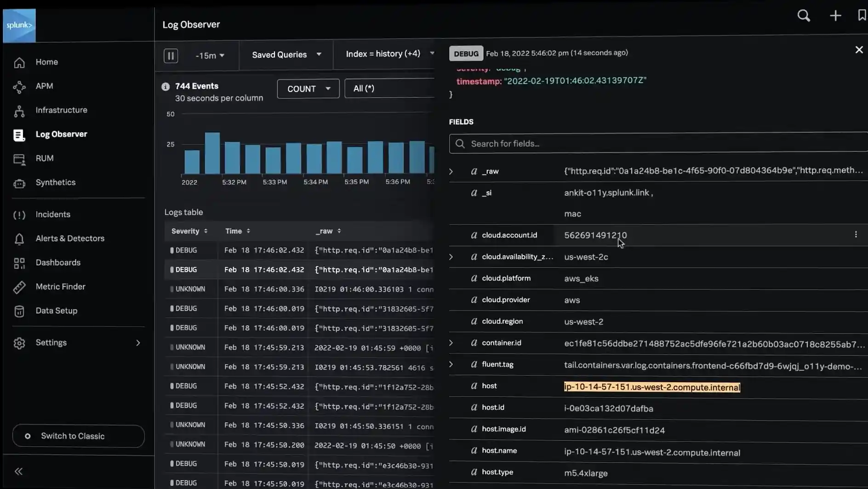Switch to Classic view
The image size is (868, 489).
(79, 436)
